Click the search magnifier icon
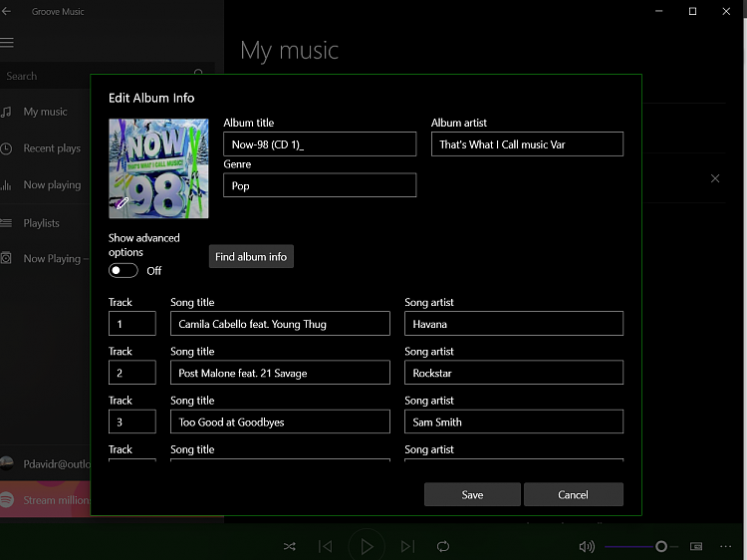The height and width of the screenshot is (560, 747). tap(198, 73)
